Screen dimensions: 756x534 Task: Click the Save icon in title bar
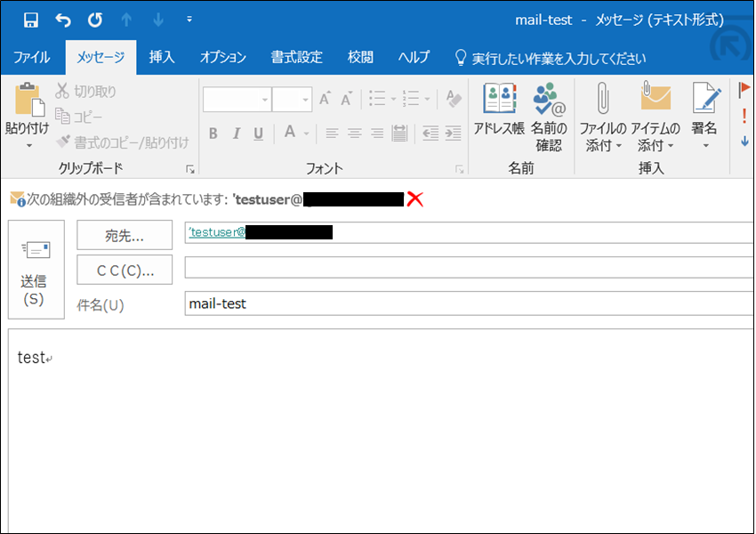[31, 20]
